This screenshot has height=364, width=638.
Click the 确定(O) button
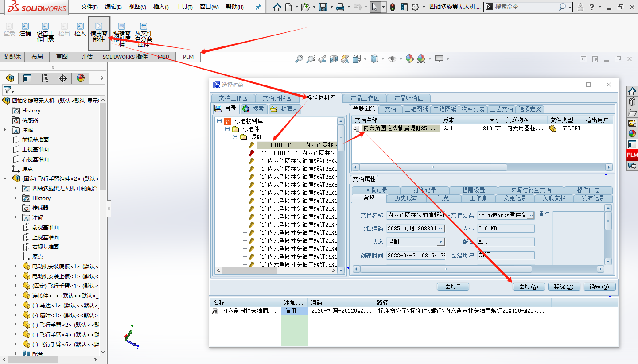(x=599, y=287)
